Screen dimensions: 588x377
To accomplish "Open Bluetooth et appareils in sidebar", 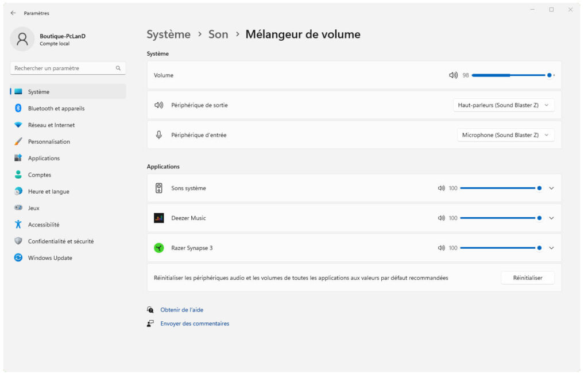I will (56, 108).
